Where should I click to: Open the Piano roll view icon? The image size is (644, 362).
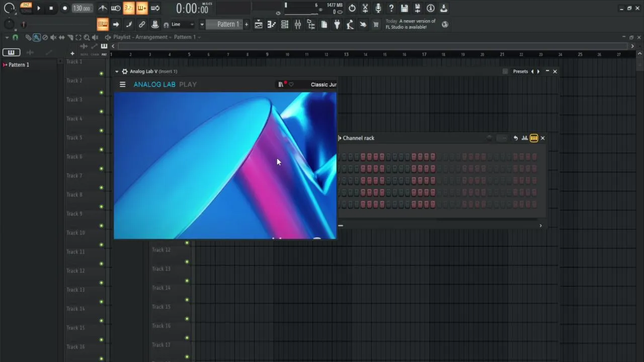[x=271, y=24]
